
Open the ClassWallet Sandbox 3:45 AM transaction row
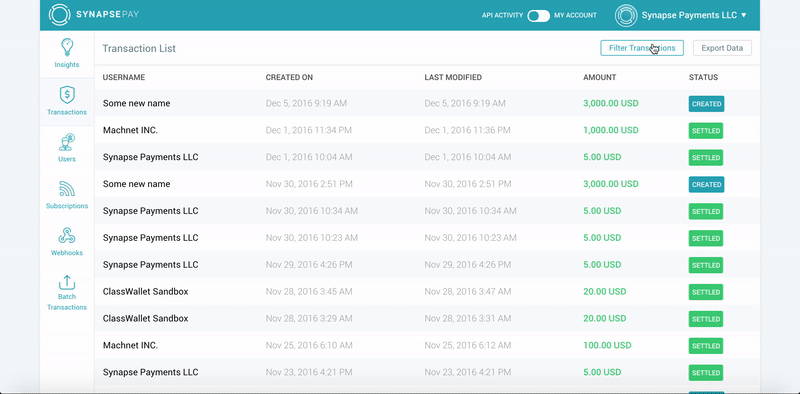pyautogui.click(x=427, y=291)
